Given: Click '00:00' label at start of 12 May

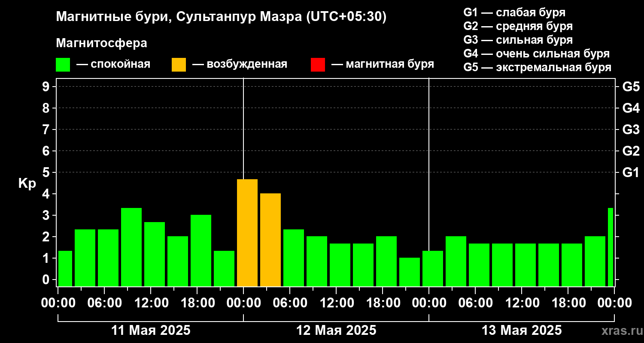Looking at the screenshot, I should (x=244, y=303).
